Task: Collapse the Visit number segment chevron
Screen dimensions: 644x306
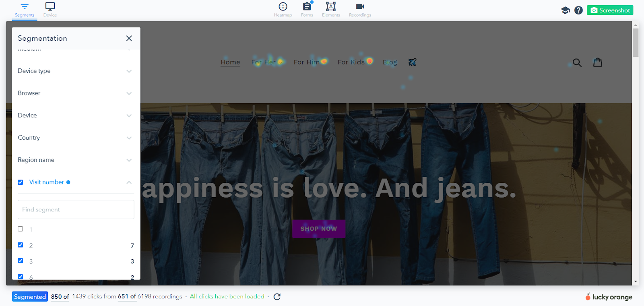Action: pyautogui.click(x=129, y=182)
